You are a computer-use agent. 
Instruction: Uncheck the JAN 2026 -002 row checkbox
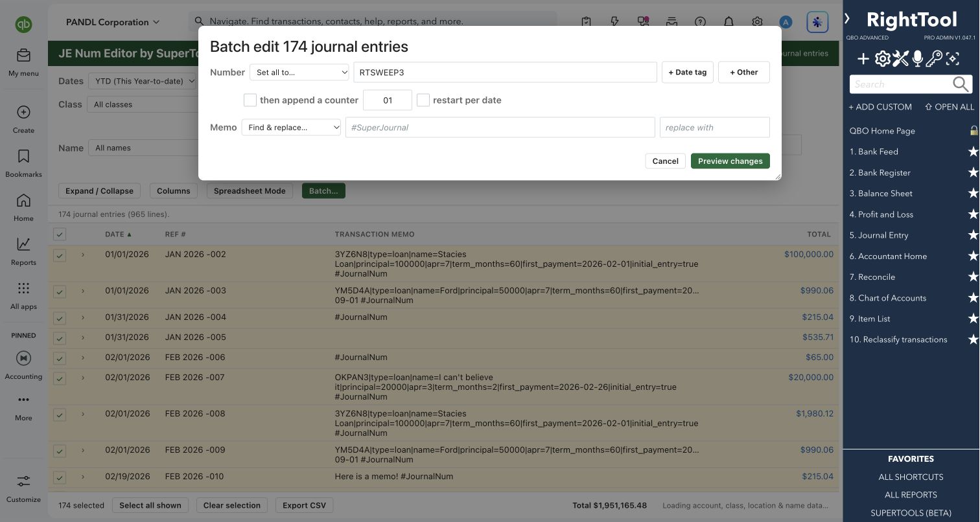coord(60,256)
